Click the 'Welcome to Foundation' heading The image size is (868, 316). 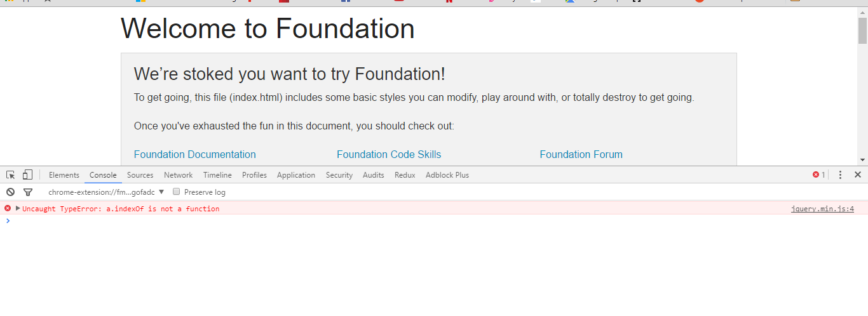point(268,29)
